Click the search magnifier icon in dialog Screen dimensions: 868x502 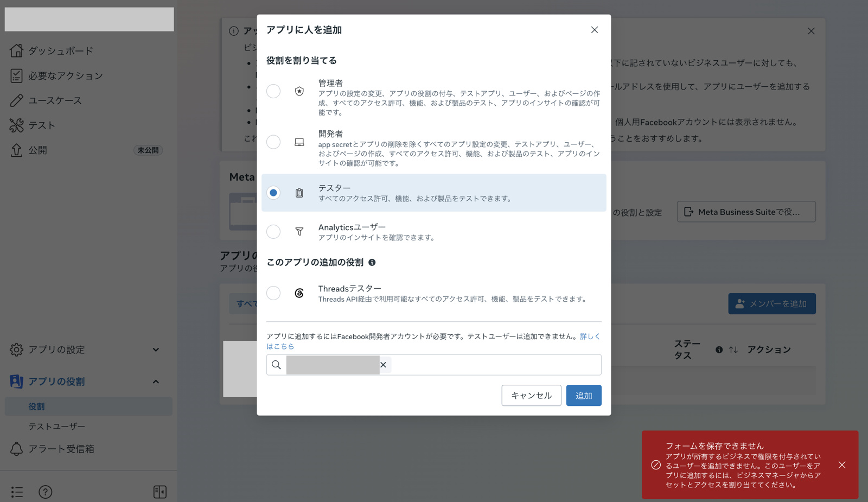(x=276, y=365)
